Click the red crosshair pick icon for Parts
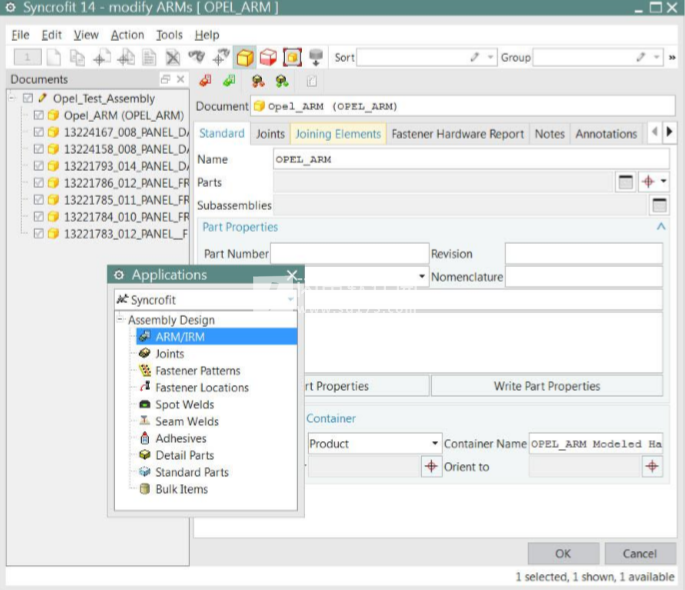685x590 pixels. click(x=648, y=182)
